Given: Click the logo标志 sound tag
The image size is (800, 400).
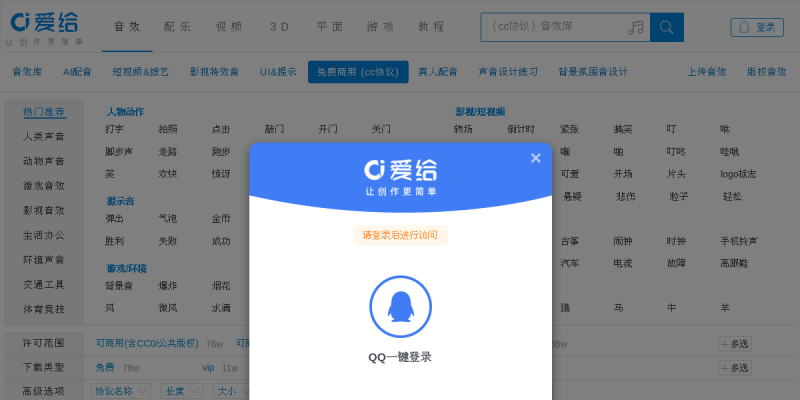Looking at the screenshot, I should pyautogui.click(x=738, y=174).
